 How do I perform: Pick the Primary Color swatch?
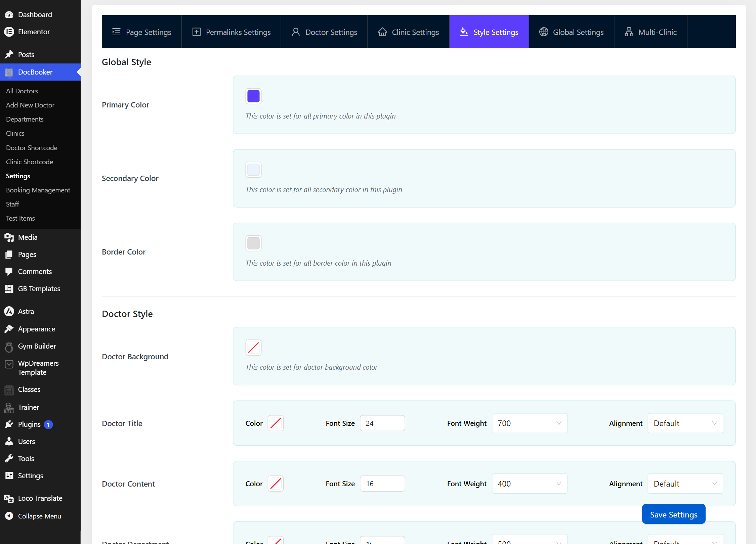253,96
